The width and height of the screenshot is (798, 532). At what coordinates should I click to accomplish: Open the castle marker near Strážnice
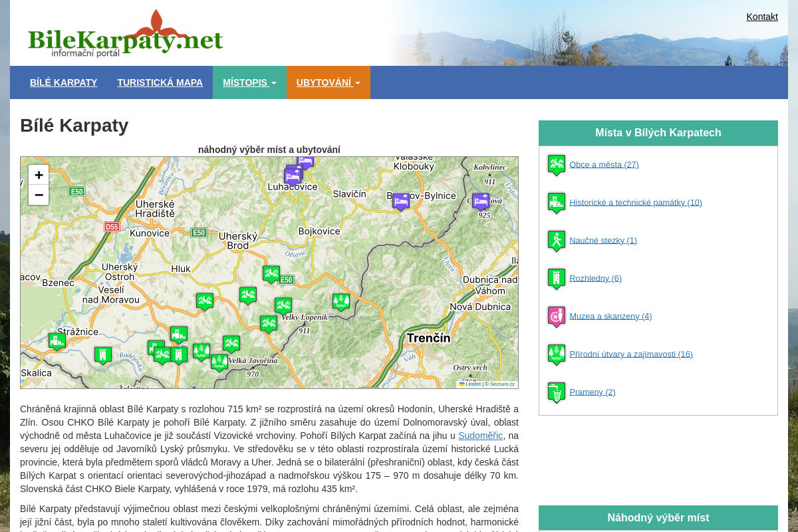(57, 340)
